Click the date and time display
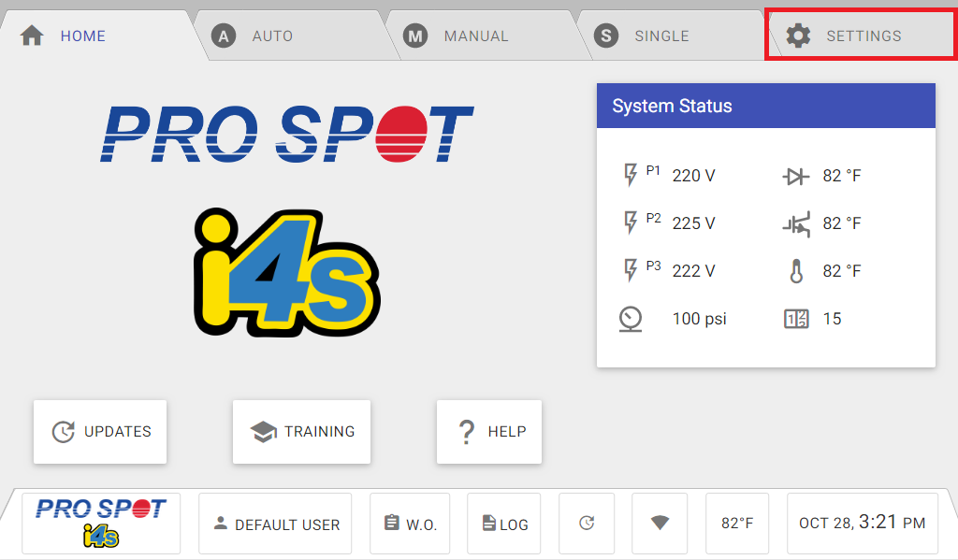This screenshot has width=958, height=560. (863, 524)
